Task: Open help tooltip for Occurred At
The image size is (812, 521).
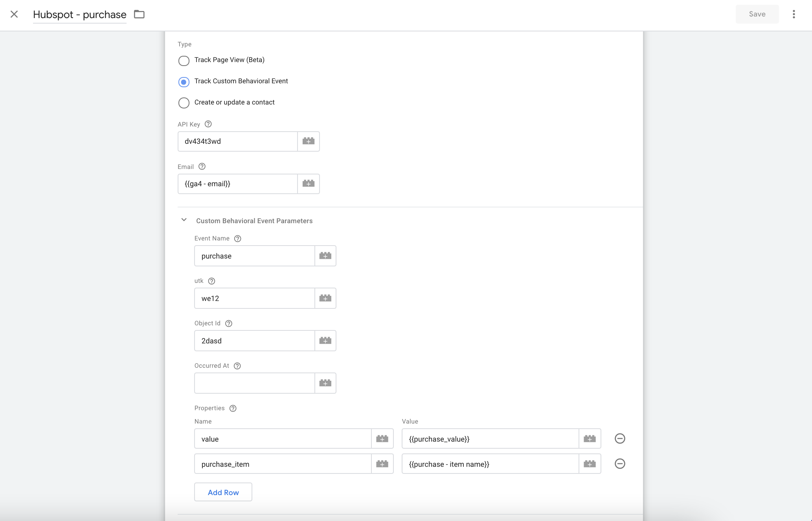Action: tap(237, 366)
